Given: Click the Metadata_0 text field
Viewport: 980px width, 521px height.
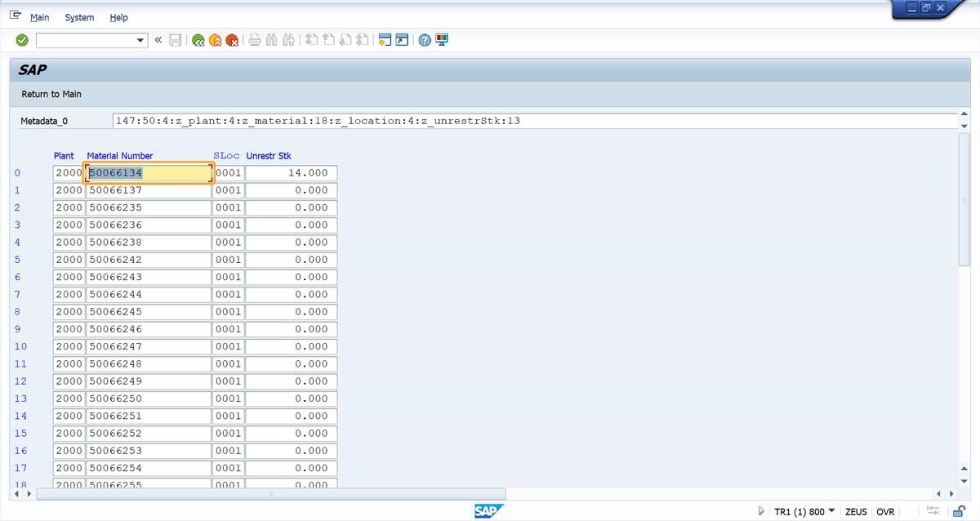Looking at the screenshot, I should point(535,121).
